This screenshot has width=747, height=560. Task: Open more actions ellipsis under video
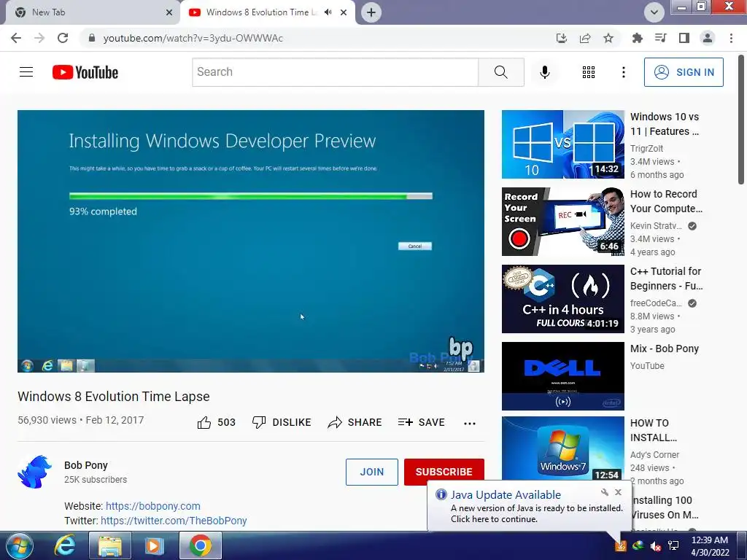[470, 424]
